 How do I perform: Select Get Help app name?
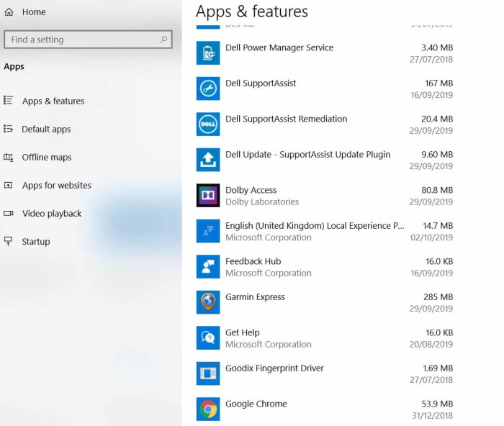tap(243, 332)
